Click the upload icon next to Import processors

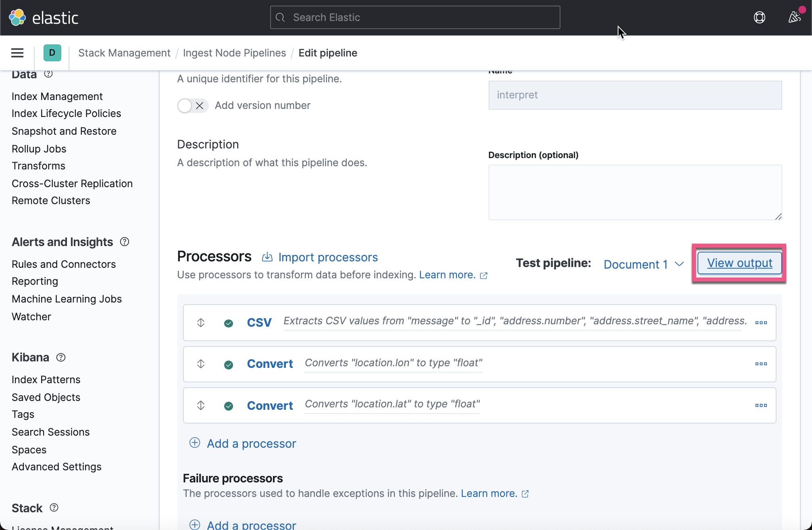coord(267,257)
